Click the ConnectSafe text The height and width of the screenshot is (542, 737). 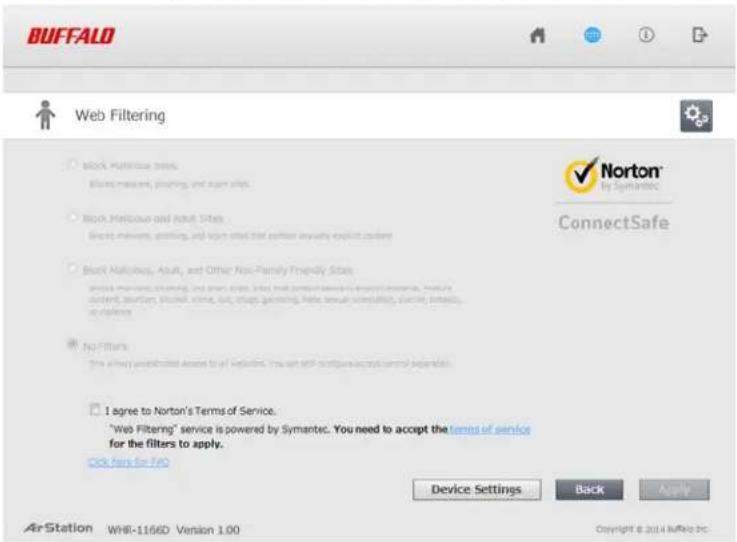point(613,222)
